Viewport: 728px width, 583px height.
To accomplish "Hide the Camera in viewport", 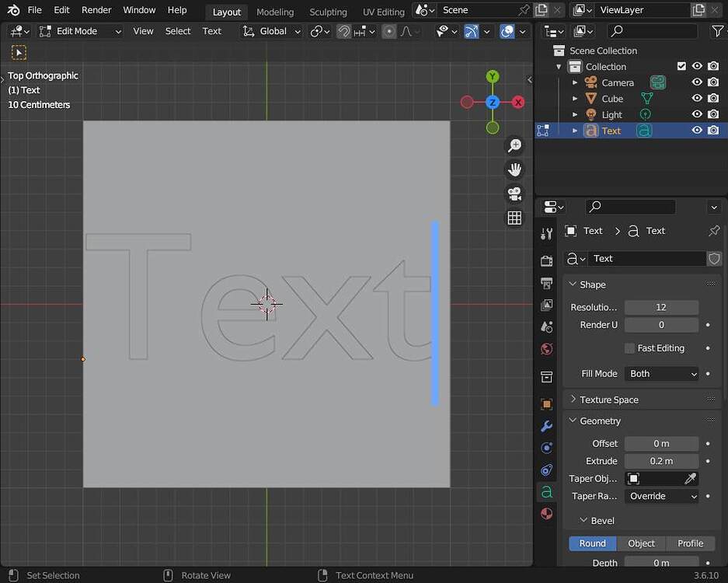I will (x=697, y=82).
